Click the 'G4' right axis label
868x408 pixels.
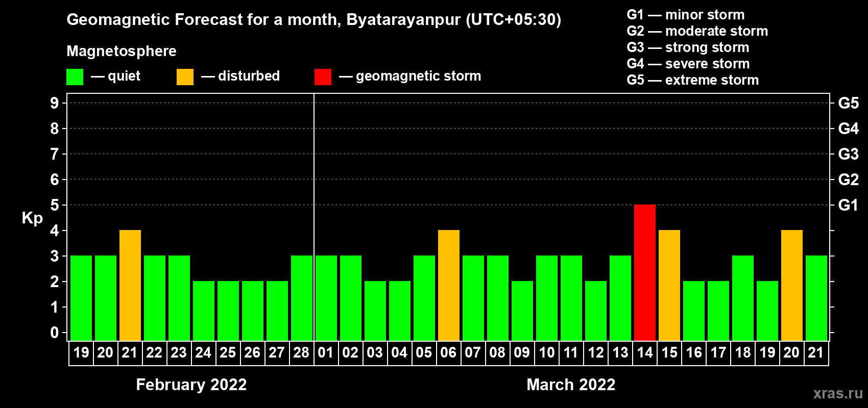848,129
